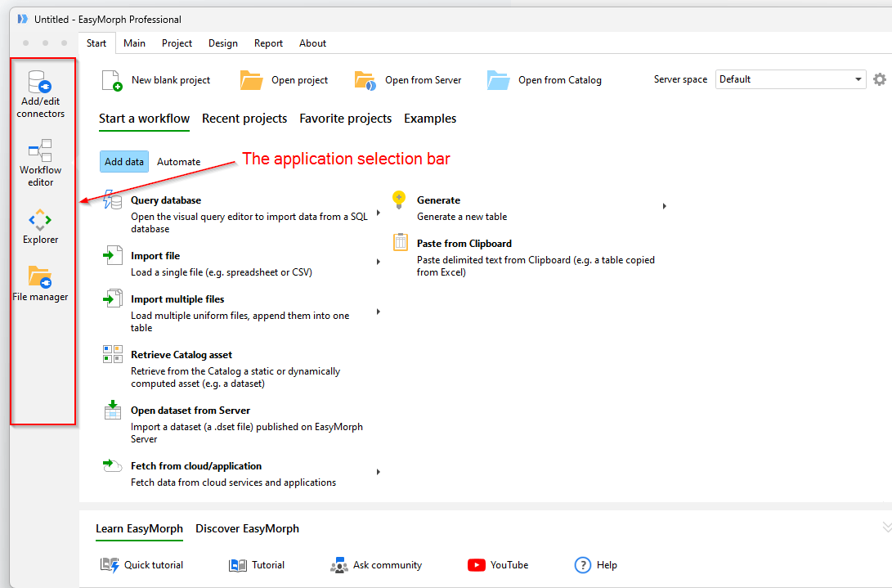This screenshot has height=588, width=892.
Task: Show the Favorite projects tab
Action: tap(345, 119)
